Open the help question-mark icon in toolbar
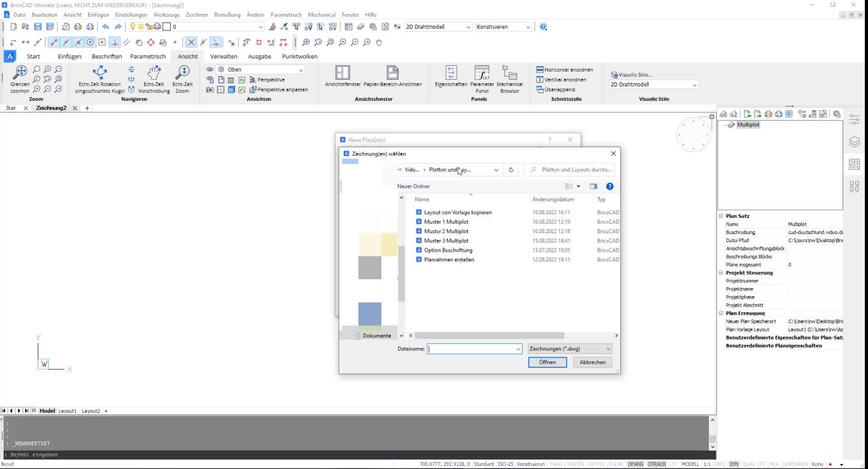The width and height of the screenshot is (868, 469). [x=543, y=27]
